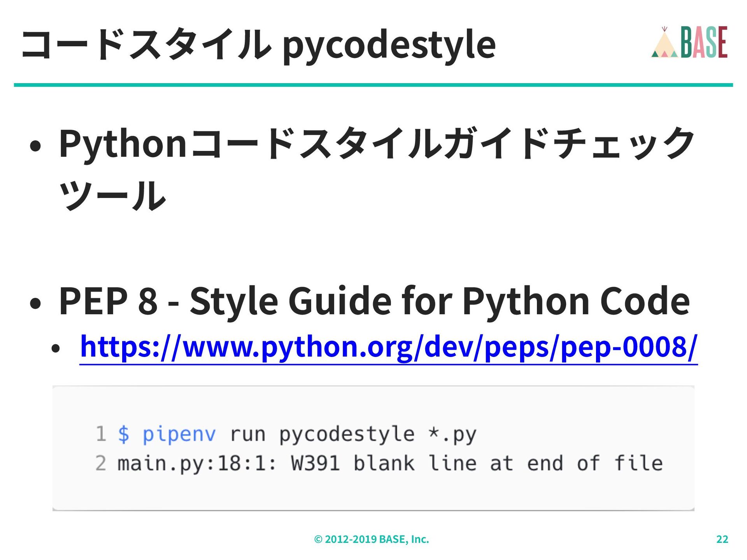Image resolution: width=747 pixels, height=560 pixels.
Task: Click line number 1 in code block
Action: (x=101, y=434)
